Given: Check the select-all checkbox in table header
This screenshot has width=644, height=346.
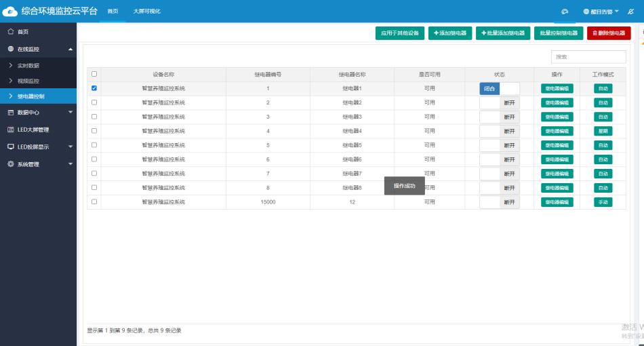Looking at the screenshot, I should (94, 74).
